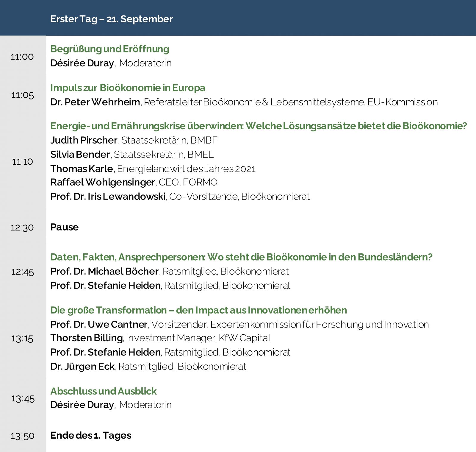This screenshot has width=476, height=452.
Task: Select the 'Impuls zur Bioökonomie in Europa' heading
Action: click(128, 88)
